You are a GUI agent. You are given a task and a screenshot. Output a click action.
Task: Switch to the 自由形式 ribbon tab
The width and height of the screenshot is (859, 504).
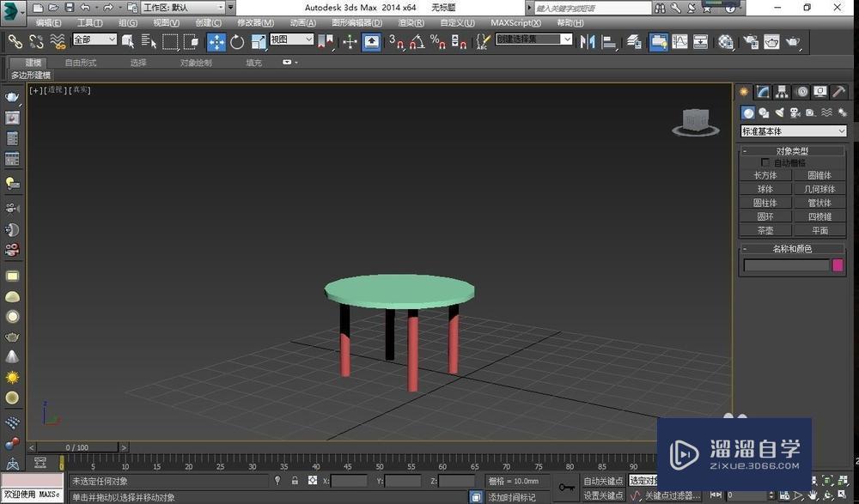point(82,62)
